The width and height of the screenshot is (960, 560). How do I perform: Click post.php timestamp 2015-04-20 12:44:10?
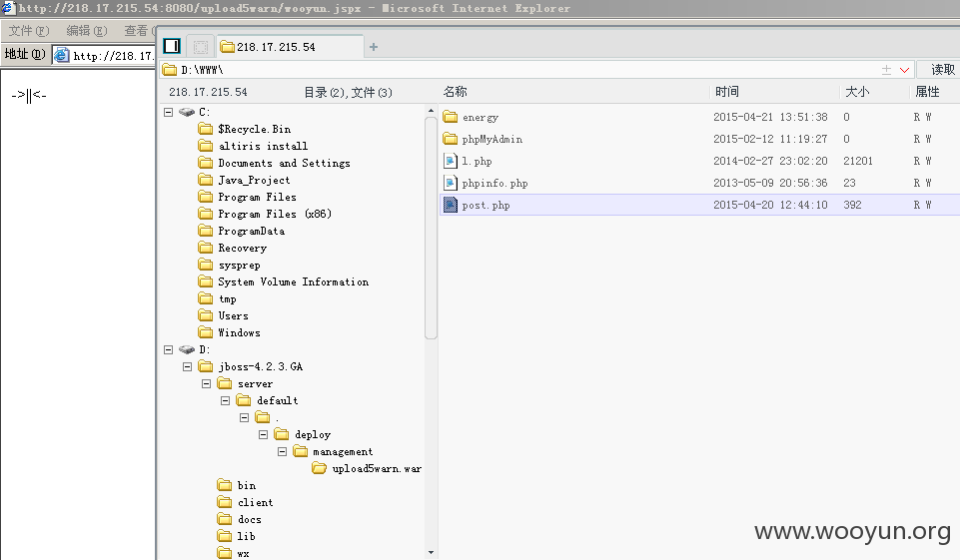coord(770,205)
